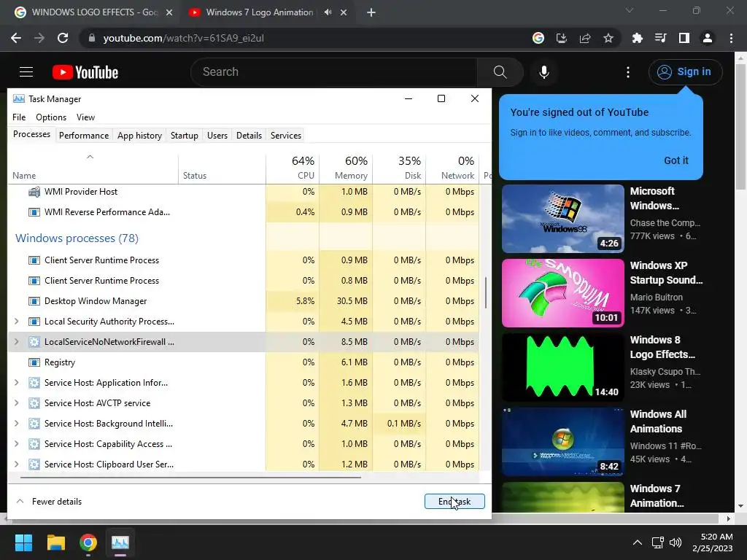Sort processes by Disk column header
The height and width of the screenshot is (560, 747).
click(x=399, y=168)
